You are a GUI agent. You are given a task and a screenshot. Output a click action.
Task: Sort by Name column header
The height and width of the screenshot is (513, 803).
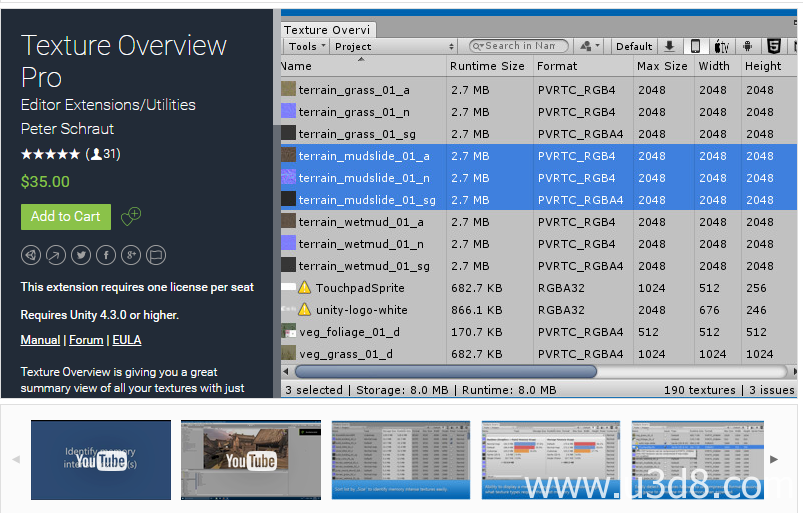point(363,66)
